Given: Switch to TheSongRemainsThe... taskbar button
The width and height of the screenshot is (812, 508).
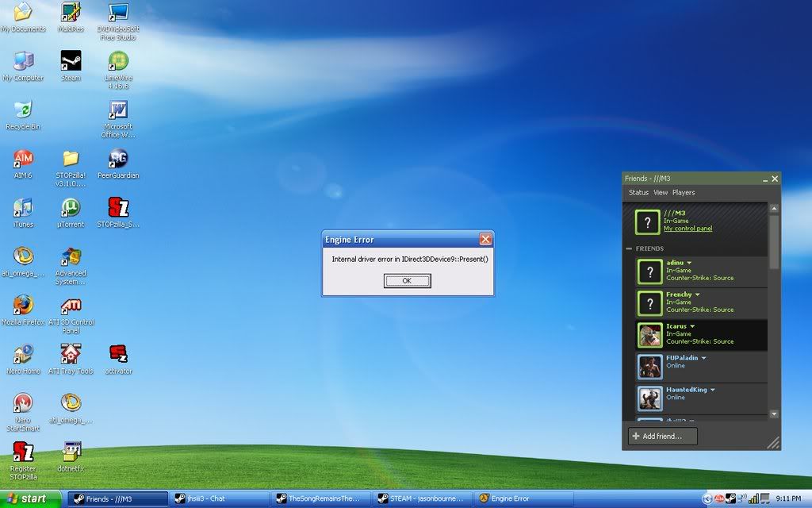Looking at the screenshot, I should point(320,499).
